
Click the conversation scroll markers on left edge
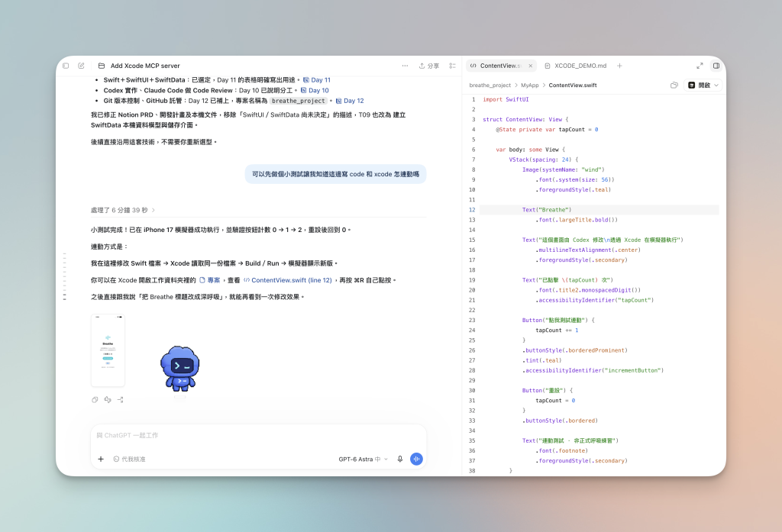coord(64,277)
